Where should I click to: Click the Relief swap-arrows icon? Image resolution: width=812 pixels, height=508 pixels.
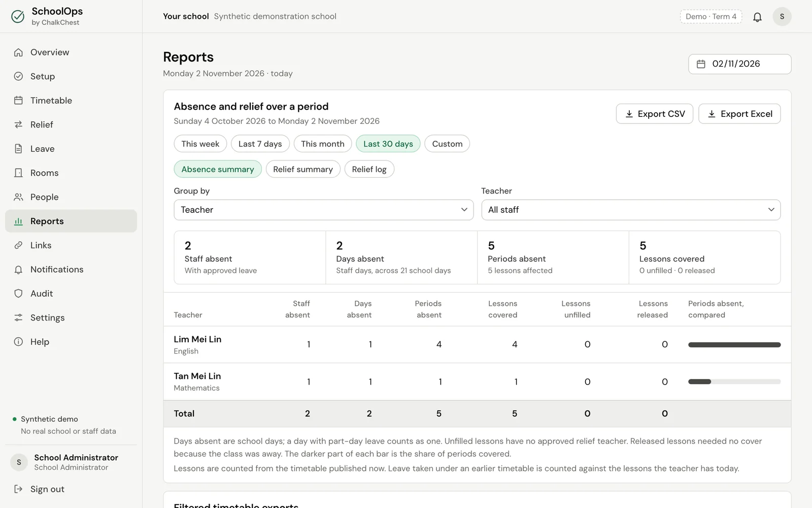(x=18, y=124)
